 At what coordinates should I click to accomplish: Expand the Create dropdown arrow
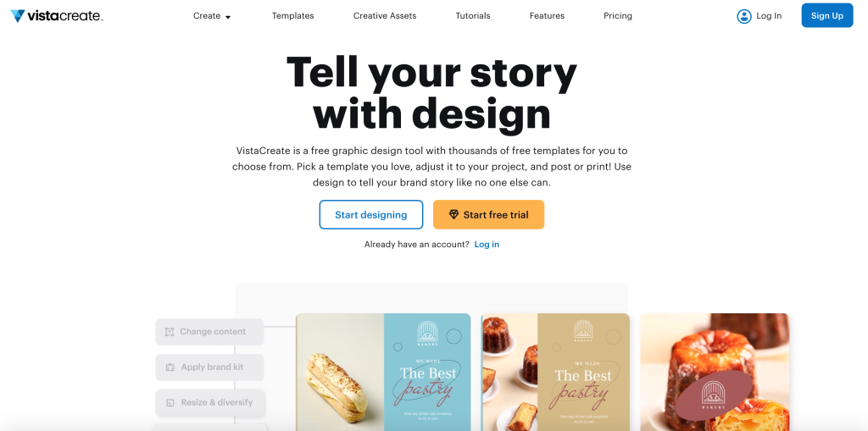[x=228, y=17]
